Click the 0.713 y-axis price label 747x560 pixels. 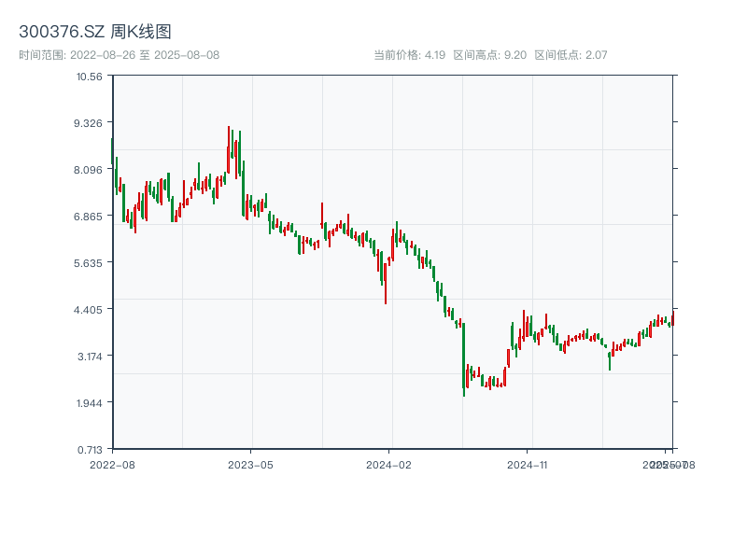[x=90, y=449]
